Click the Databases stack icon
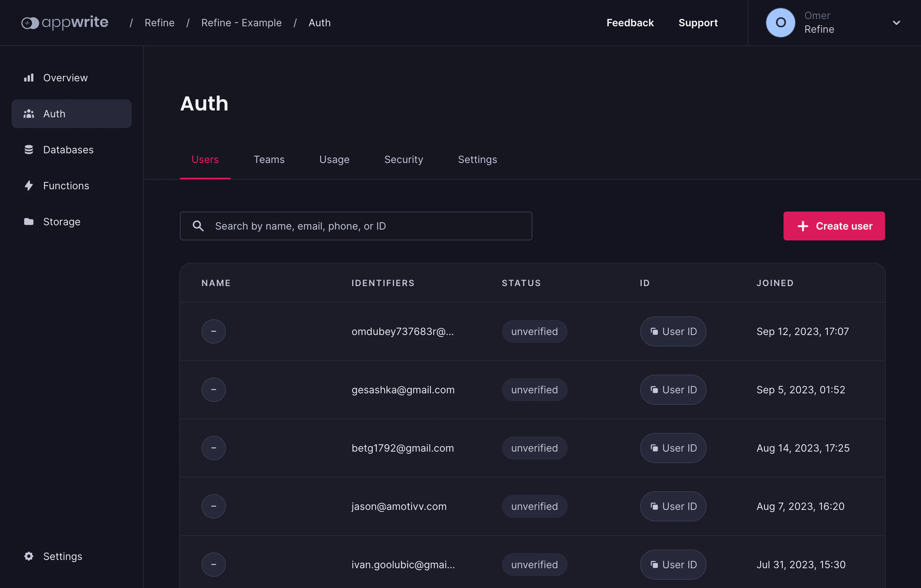This screenshot has width=921, height=588. tap(29, 150)
